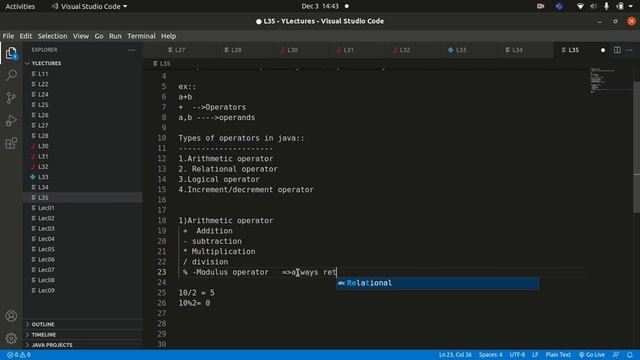Viewport: 640px width, 360px height.
Task: Open the volume indicator in top bar
Action: [593, 6]
